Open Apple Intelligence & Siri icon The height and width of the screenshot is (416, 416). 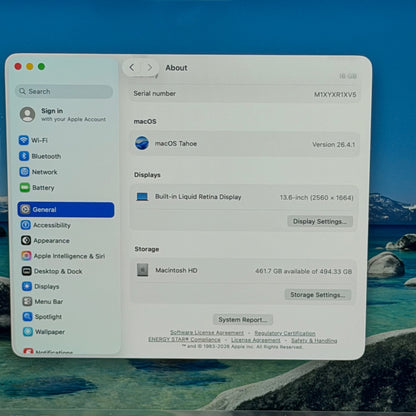click(x=26, y=256)
